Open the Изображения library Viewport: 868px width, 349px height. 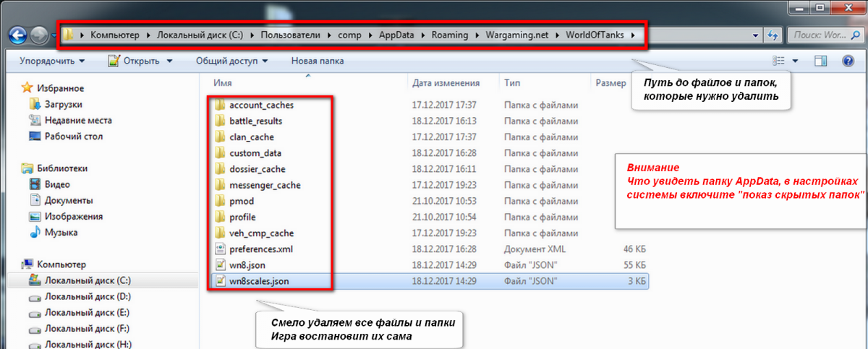[x=74, y=216]
